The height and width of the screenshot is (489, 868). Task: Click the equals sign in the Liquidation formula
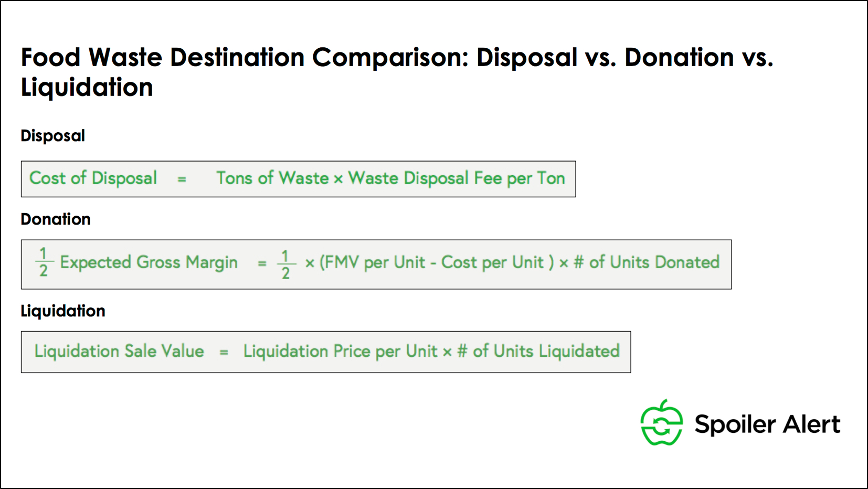click(224, 352)
